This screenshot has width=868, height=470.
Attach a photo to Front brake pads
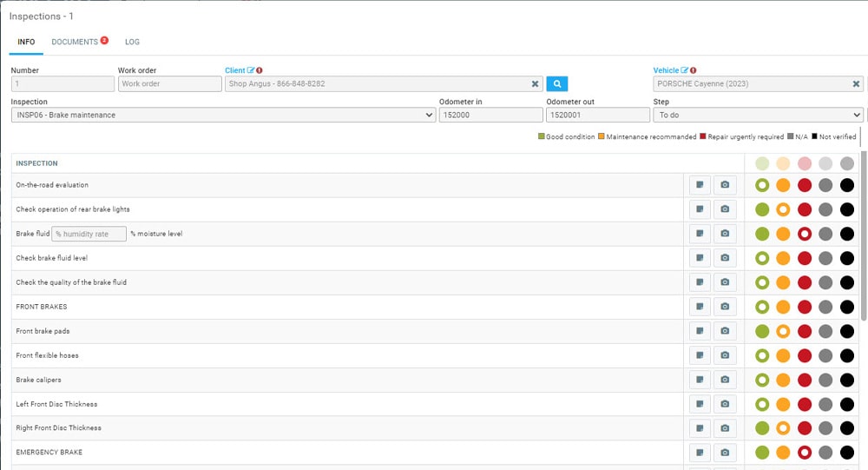(725, 331)
